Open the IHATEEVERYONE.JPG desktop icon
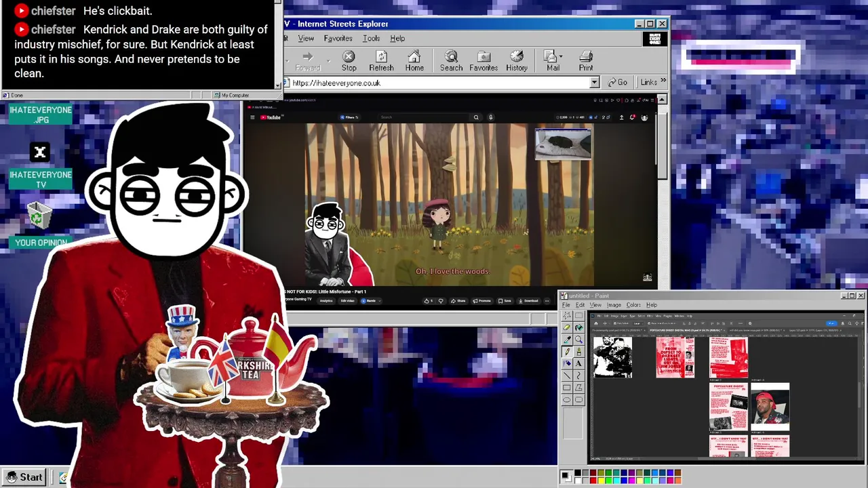 pyautogui.click(x=41, y=115)
